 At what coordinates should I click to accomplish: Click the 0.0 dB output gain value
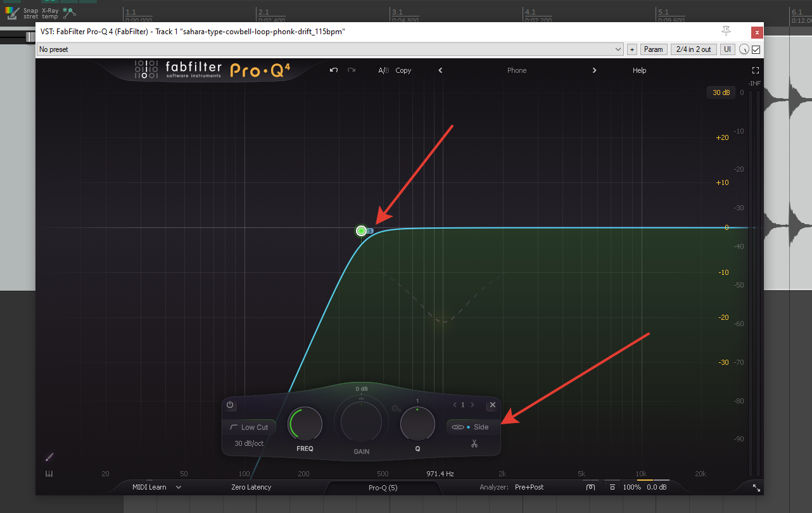657,487
